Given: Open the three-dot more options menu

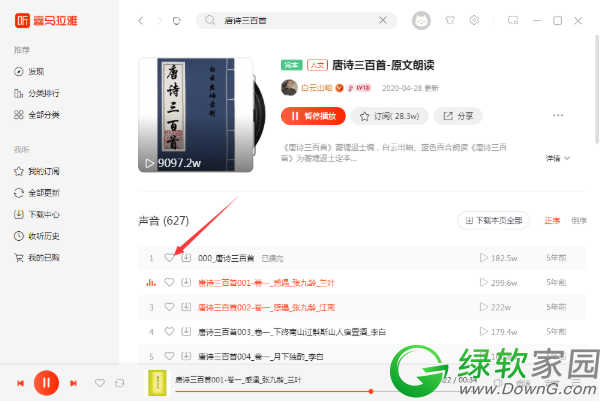Looking at the screenshot, I should pos(558,116).
